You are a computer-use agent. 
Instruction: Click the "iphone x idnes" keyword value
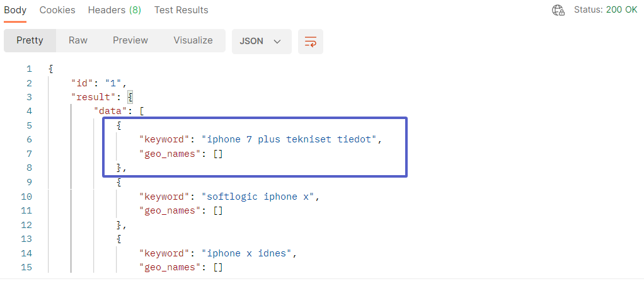pyautogui.click(x=248, y=253)
